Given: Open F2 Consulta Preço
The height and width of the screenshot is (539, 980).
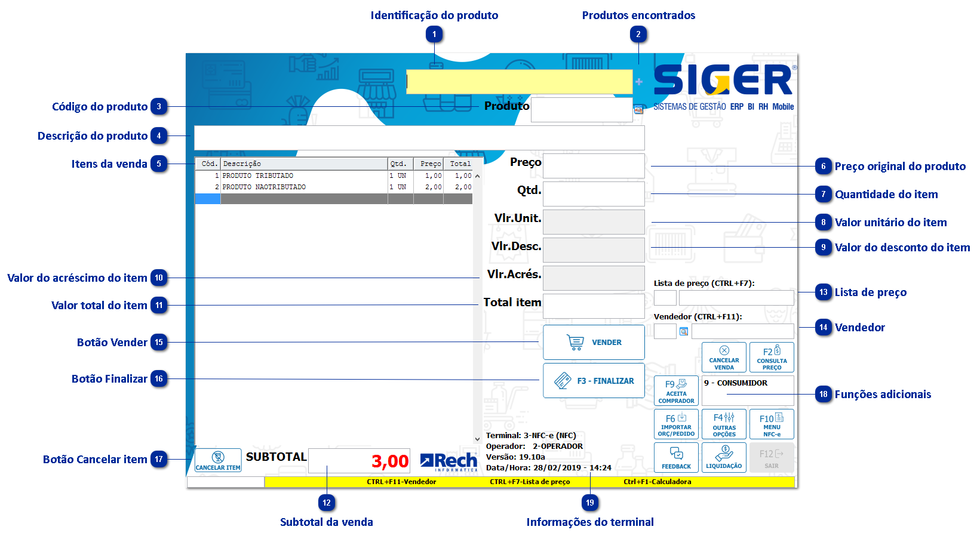Looking at the screenshot, I should pyautogui.click(x=772, y=357).
